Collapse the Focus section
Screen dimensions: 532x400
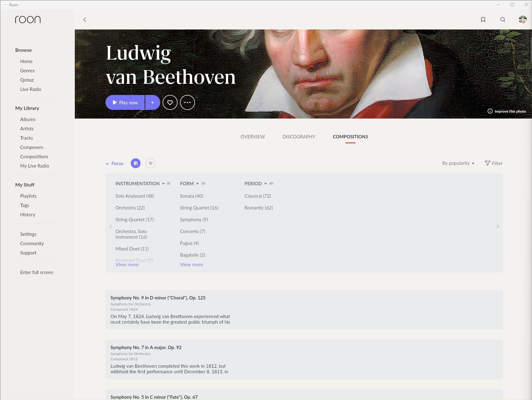click(x=115, y=163)
